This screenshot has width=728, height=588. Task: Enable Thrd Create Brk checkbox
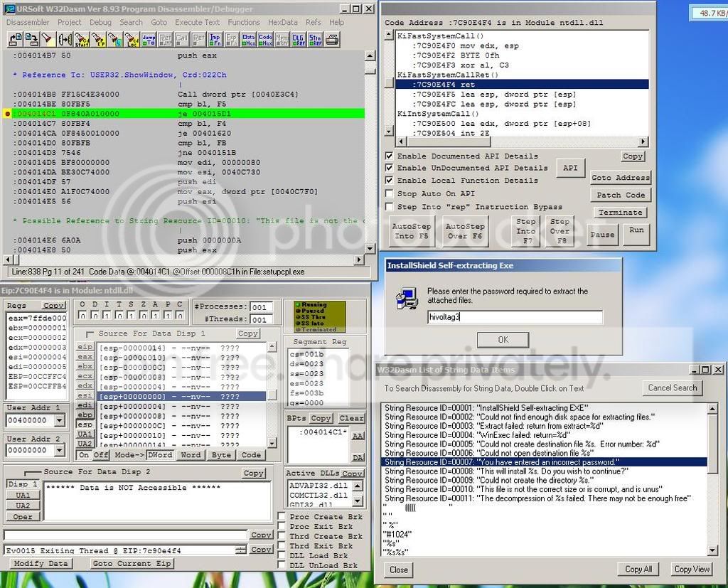(282, 535)
